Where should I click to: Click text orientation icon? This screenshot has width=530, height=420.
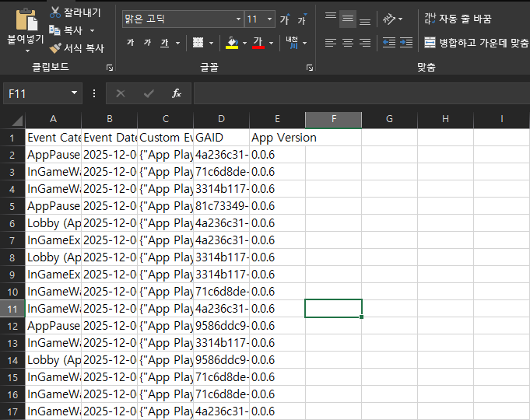coord(389,19)
